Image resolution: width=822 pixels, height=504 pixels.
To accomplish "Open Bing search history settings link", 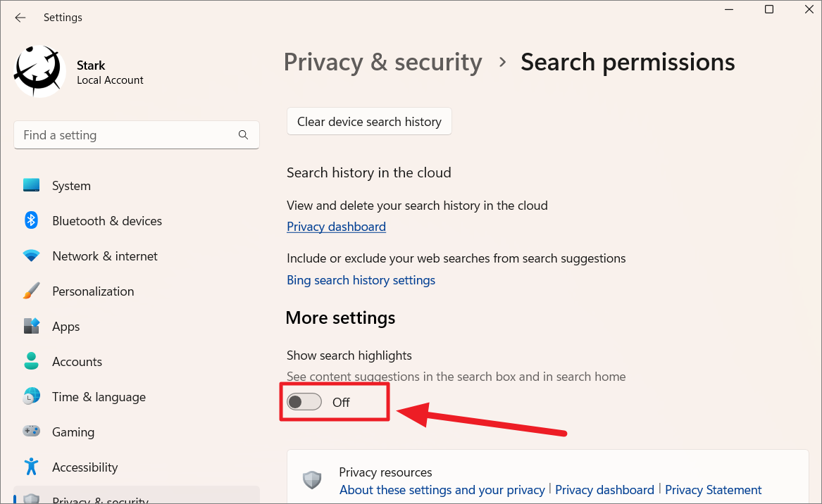I will coord(361,280).
